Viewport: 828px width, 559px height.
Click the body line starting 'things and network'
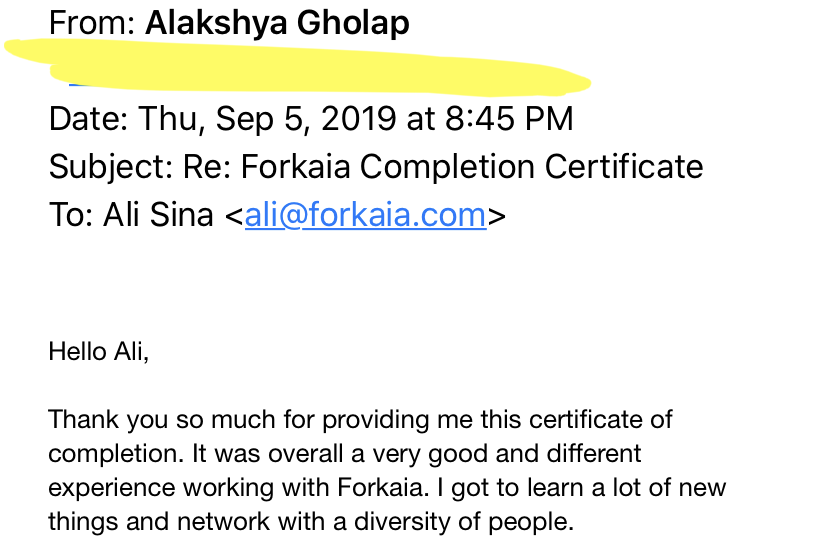pyautogui.click(x=311, y=522)
